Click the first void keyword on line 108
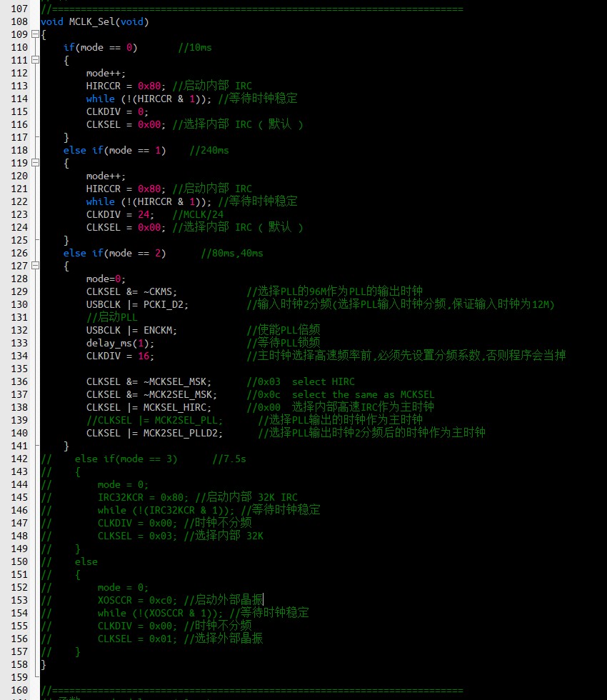The image size is (607, 700). pos(51,21)
